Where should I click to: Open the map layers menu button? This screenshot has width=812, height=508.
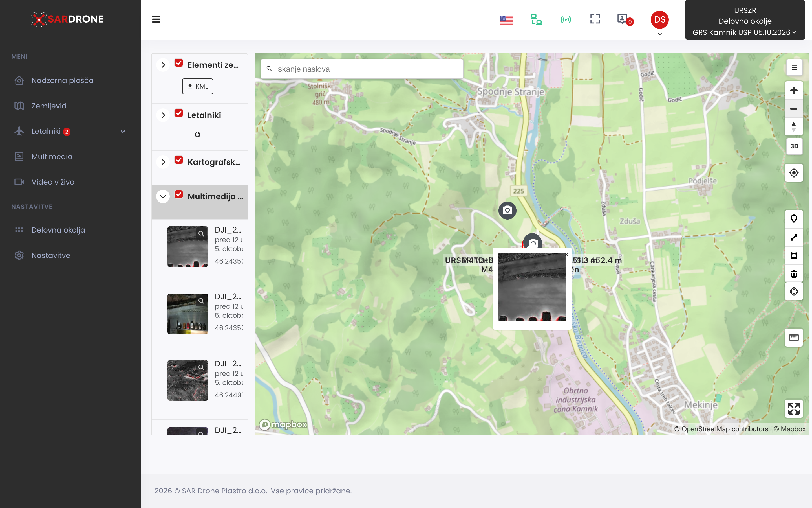click(x=794, y=68)
